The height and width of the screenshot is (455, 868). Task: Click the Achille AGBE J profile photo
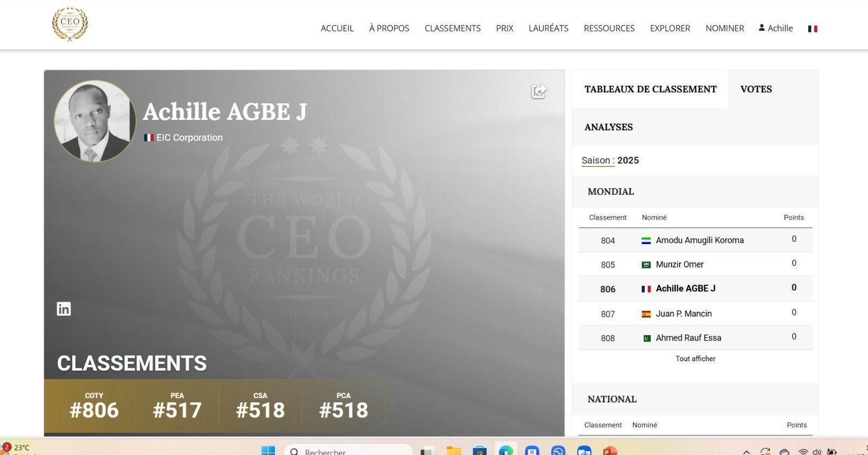click(x=95, y=121)
